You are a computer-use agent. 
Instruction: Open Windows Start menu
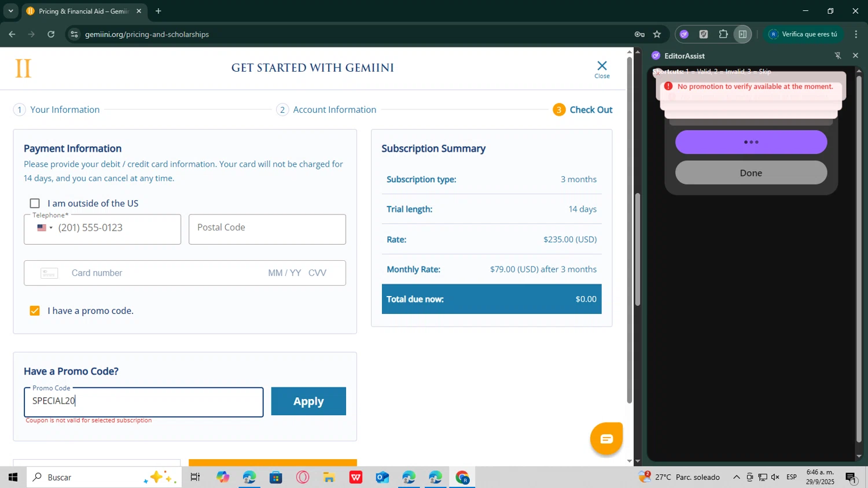click(x=13, y=477)
